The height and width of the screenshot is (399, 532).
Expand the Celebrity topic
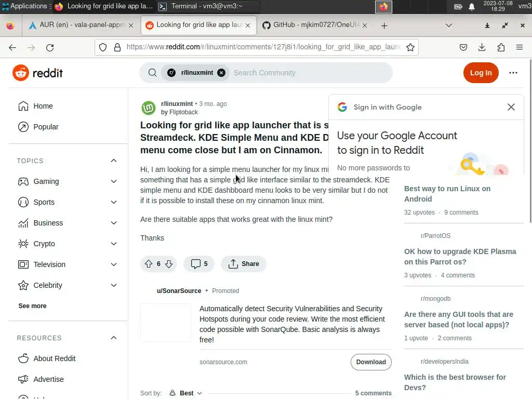114,285
